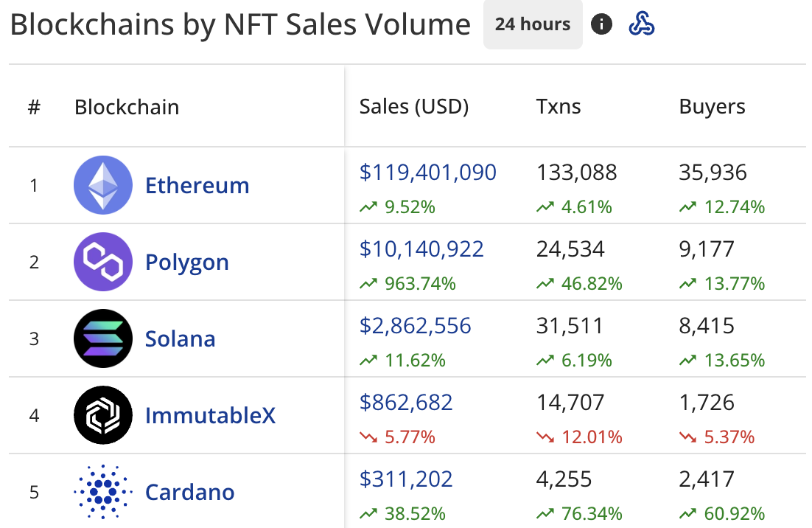This screenshot has width=812, height=528.
Task: Click the info icon next to 24 hours
Action: click(601, 24)
